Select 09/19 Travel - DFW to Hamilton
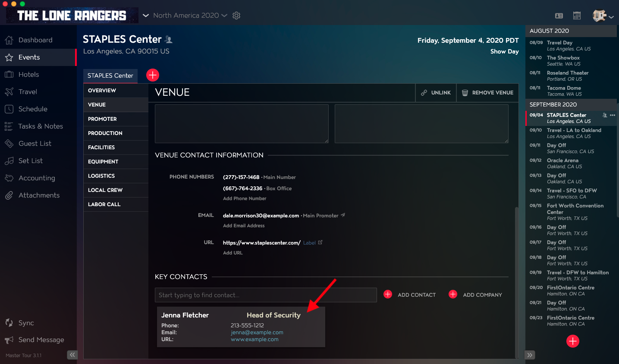The image size is (619, 364). coord(571,276)
